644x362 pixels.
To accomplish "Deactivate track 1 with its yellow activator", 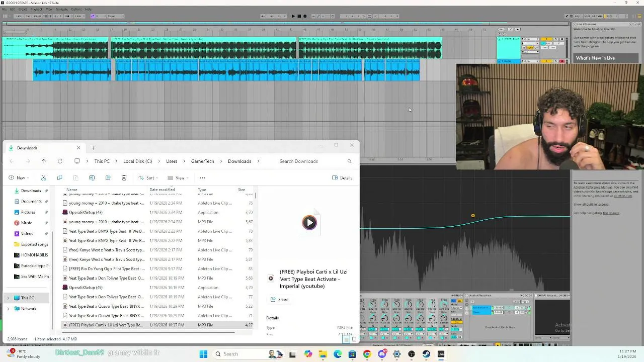I will (546, 39).
